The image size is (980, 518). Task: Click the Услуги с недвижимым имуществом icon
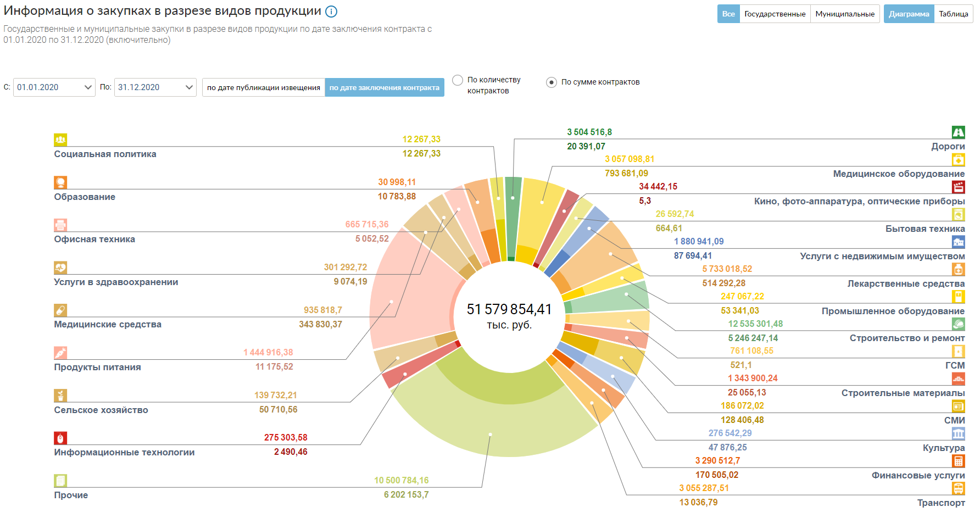click(x=958, y=242)
